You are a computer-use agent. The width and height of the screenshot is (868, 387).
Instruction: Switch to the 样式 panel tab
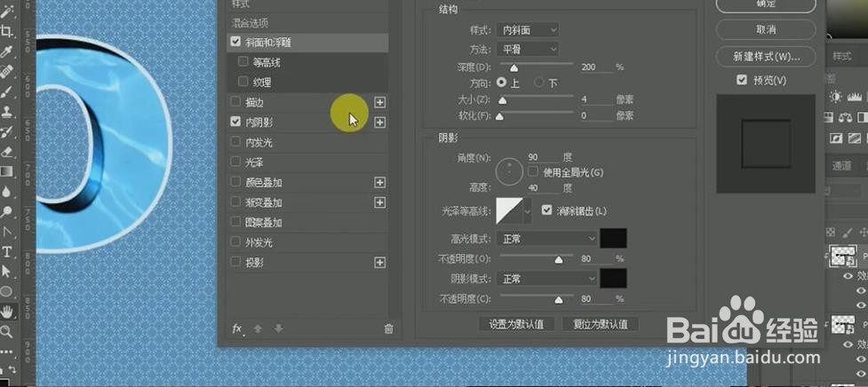pos(842,56)
